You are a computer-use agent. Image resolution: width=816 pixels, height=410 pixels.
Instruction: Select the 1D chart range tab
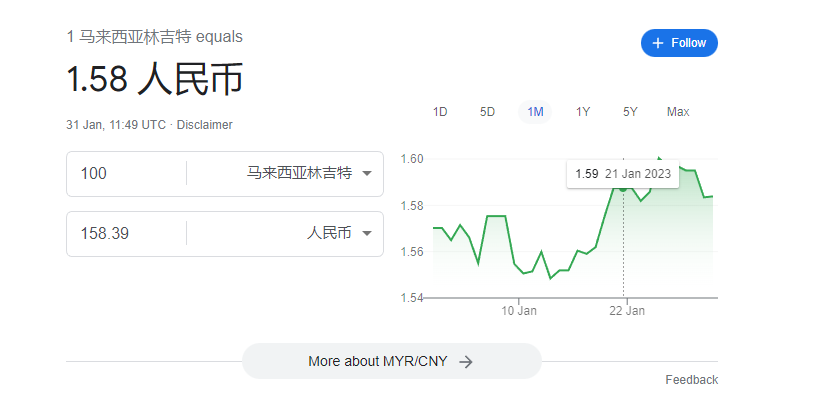(440, 112)
